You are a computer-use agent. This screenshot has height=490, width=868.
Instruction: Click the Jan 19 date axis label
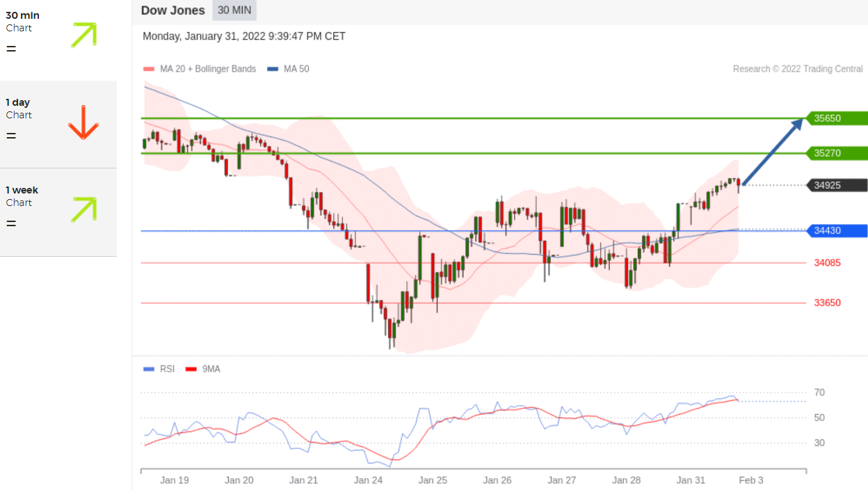(175, 480)
